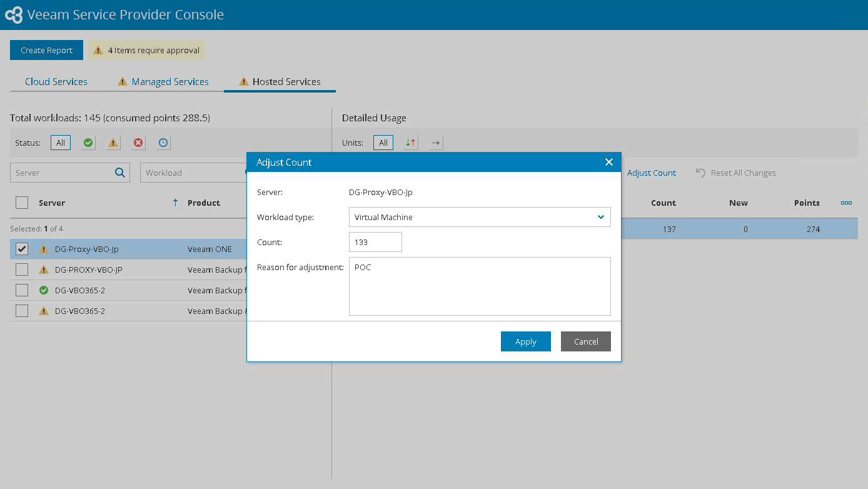Click the Points value 274
The image size is (868, 489).
point(813,229)
